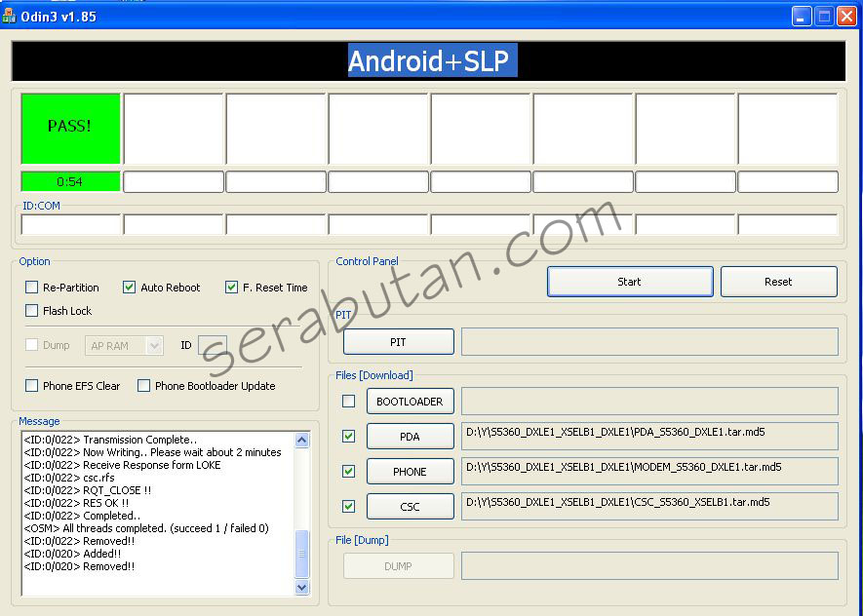Open the PIT file chooser button
This screenshot has width=863, height=616.
click(399, 342)
